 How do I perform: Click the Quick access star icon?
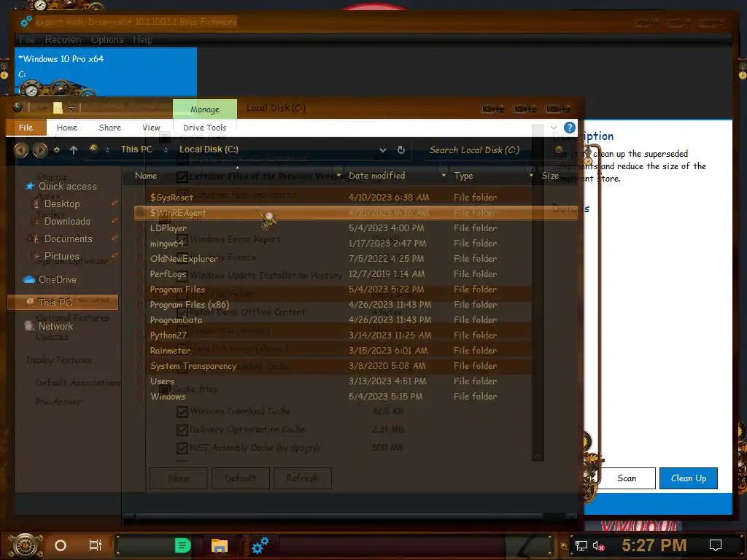[29, 186]
